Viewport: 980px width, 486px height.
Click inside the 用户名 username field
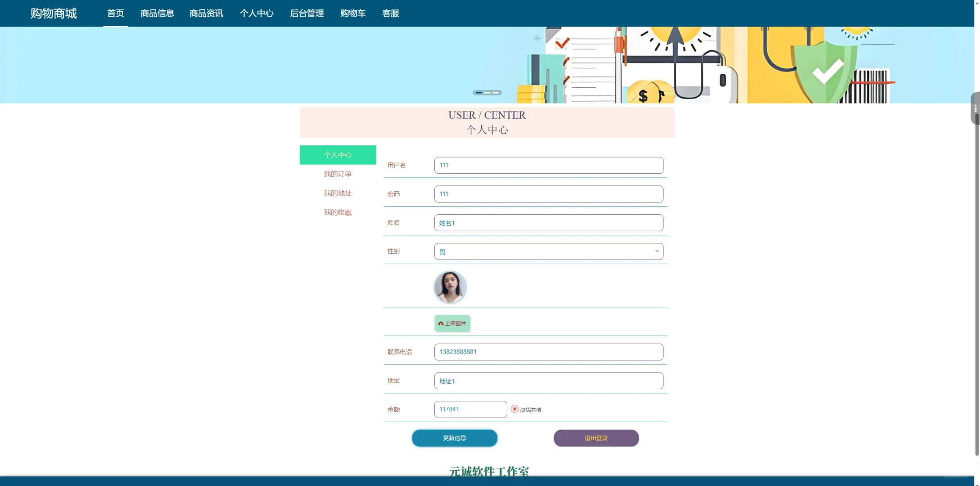tap(548, 165)
